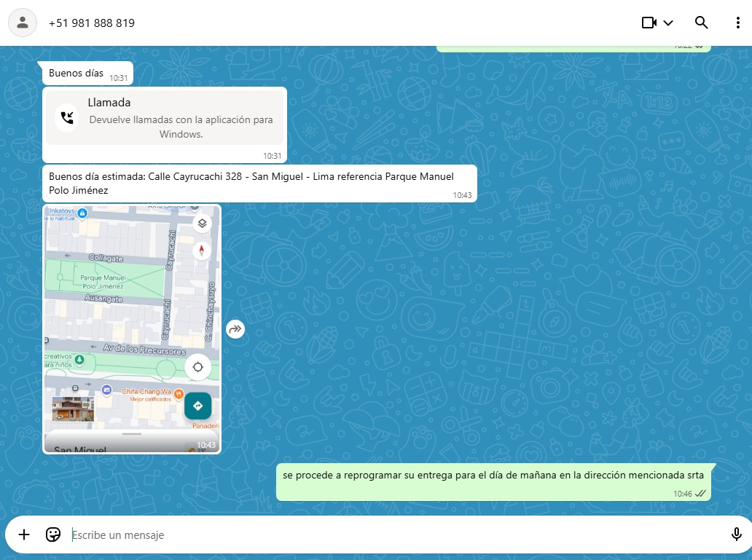Click phone number +51 981 888 819 header
Image resolution: width=752 pixels, height=560 pixels.
92,23
